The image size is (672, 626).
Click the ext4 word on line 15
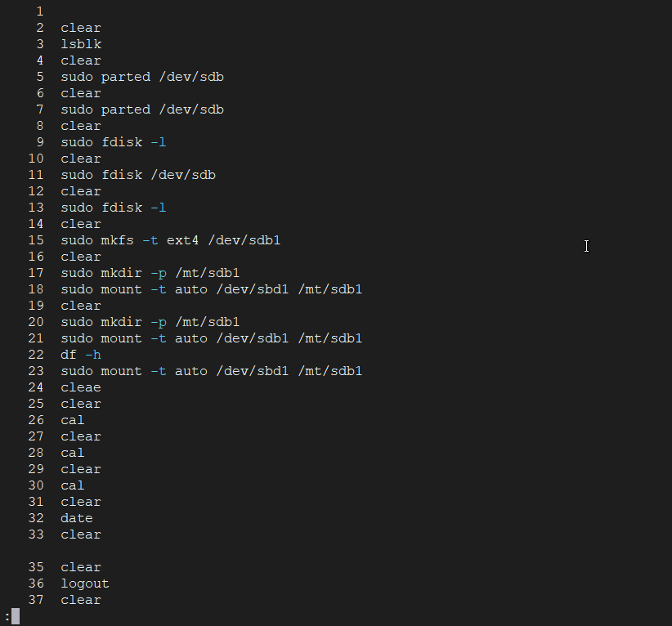coord(182,240)
